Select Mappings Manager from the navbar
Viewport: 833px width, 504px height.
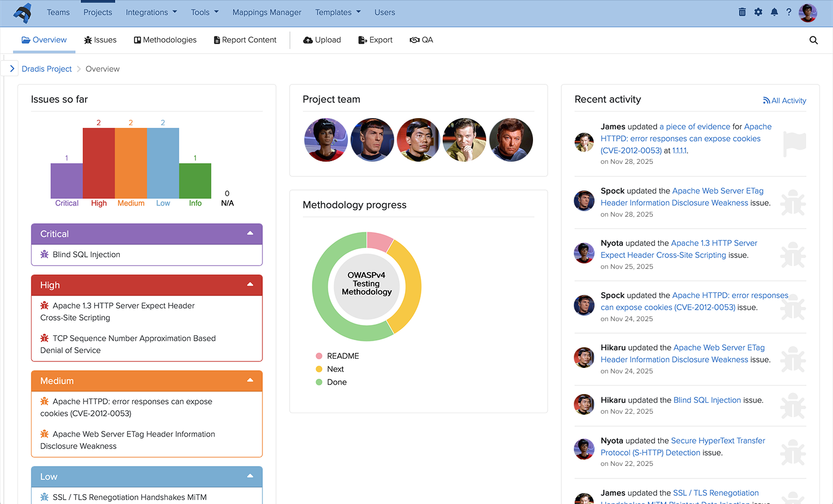(x=266, y=12)
